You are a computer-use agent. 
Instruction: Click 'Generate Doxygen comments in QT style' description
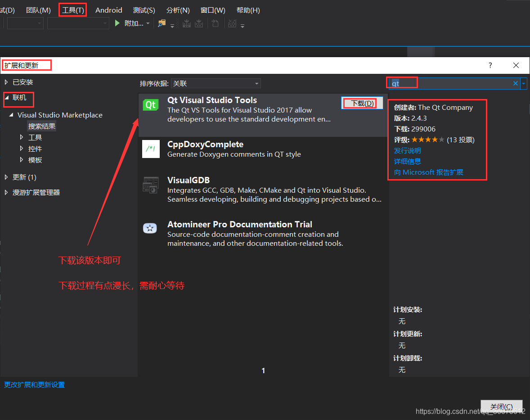point(234,154)
